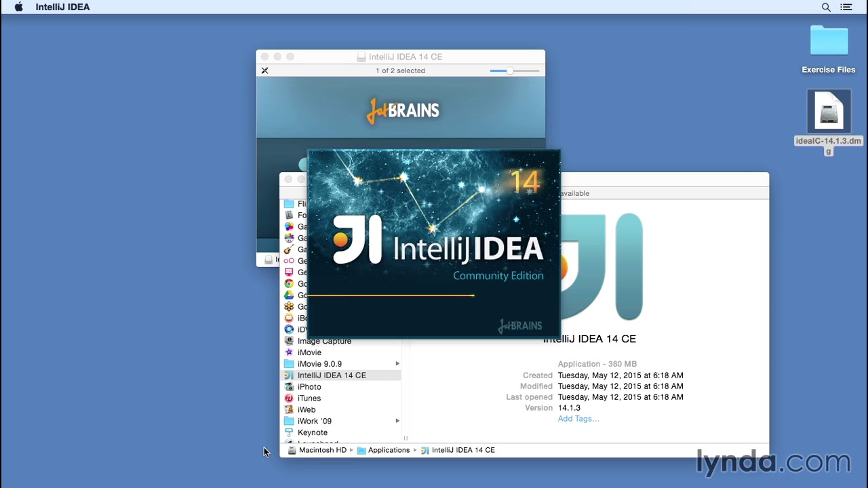Click the iMovie star icon

(x=289, y=352)
